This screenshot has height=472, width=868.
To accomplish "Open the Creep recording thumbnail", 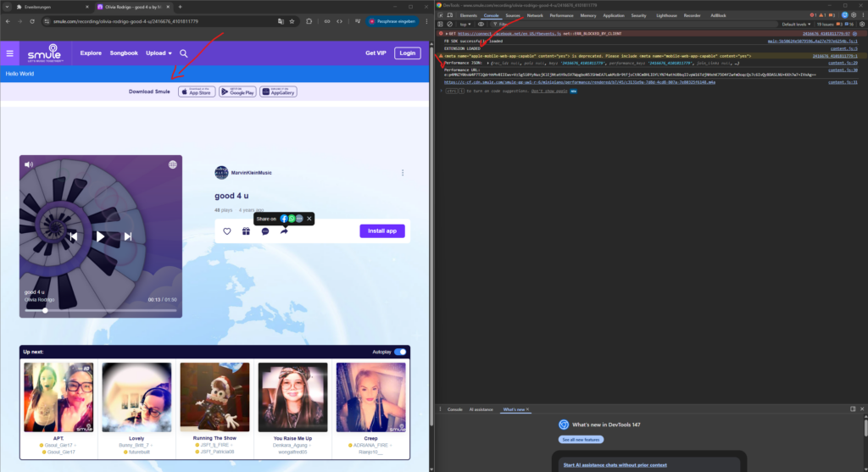I will [x=370, y=397].
